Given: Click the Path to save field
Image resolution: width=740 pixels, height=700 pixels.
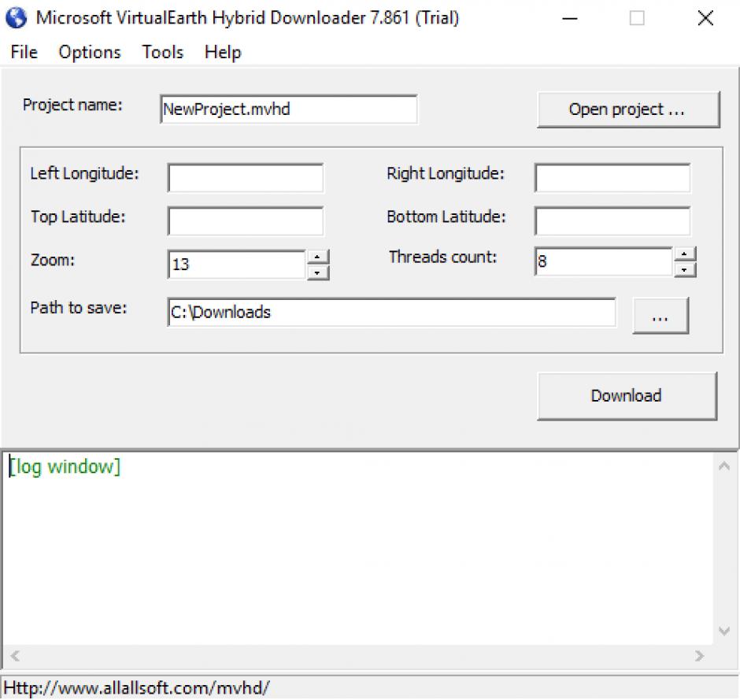Looking at the screenshot, I should click(392, 312).
